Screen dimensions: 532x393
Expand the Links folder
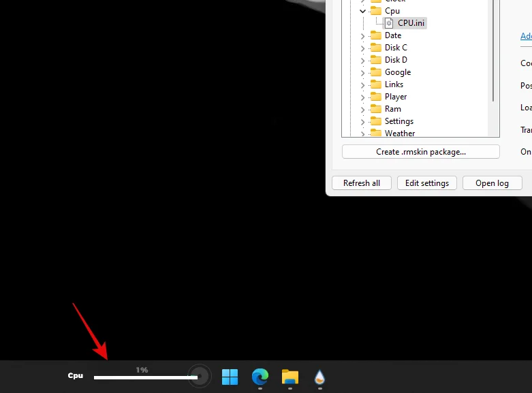(362, 85)
